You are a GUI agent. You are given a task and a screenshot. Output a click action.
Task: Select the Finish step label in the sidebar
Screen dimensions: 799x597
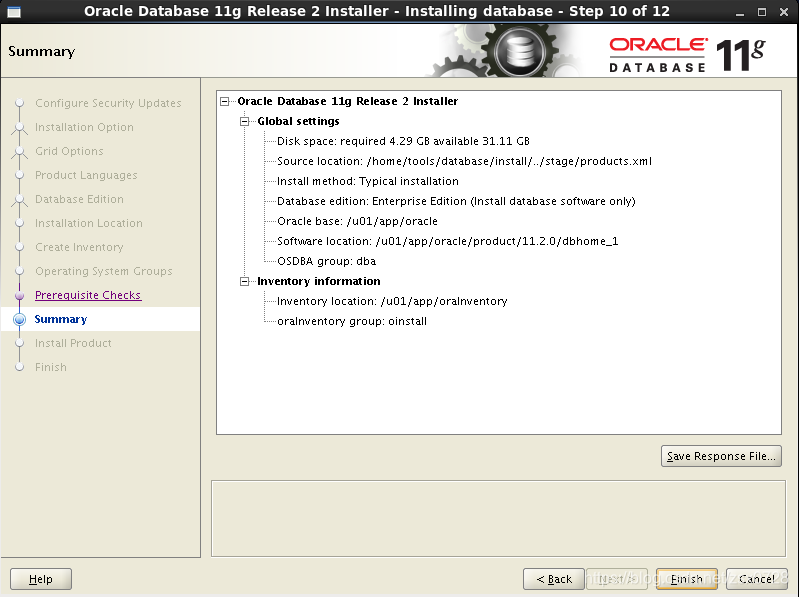[x=50, y=367]
